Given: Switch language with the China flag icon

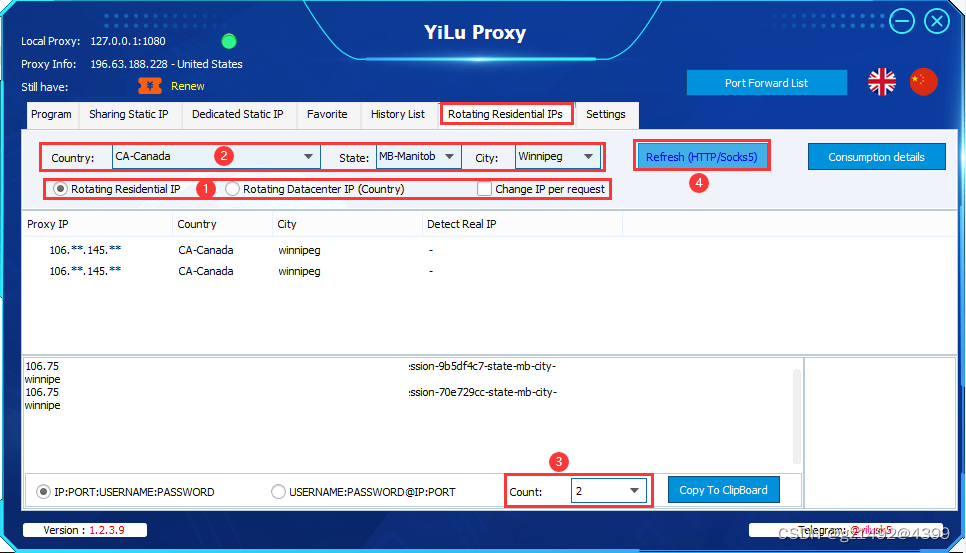Looking at the screenshot, I should [923, 81].
